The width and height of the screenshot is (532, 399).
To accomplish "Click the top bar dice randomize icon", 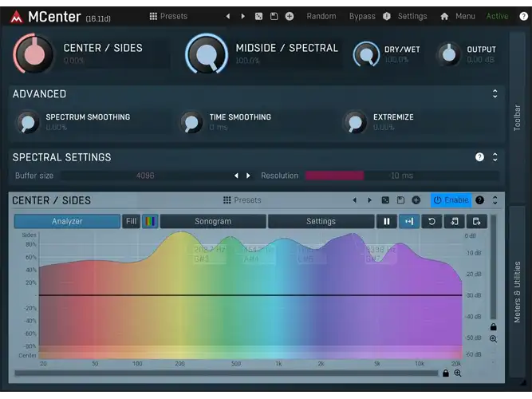I will coord(258,16).
